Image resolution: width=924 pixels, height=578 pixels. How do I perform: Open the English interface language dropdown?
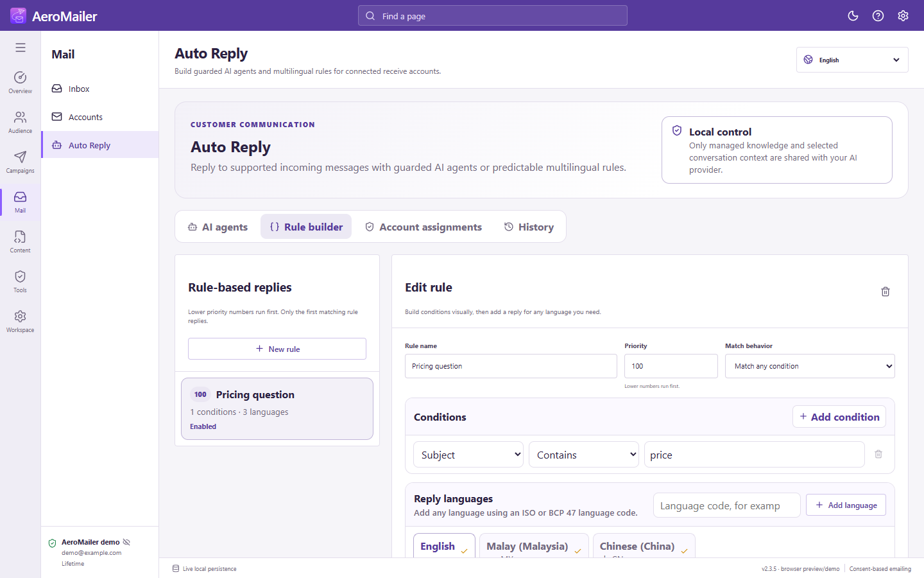[x=852, y=60]
